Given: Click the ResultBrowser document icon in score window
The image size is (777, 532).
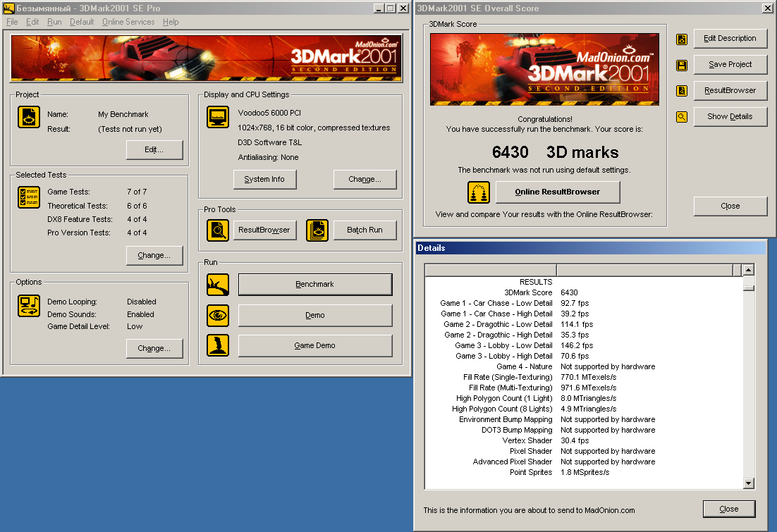Looking at the screenshot, I should (x=682, y=91).
